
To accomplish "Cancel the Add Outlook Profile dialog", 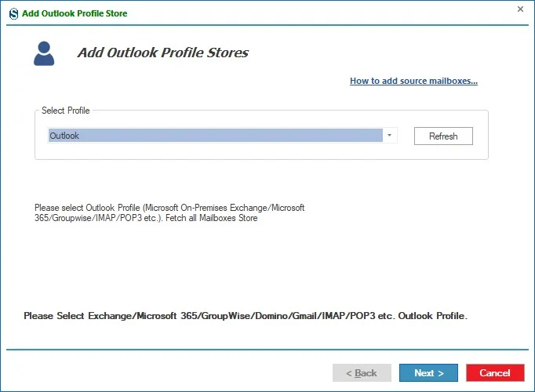I will (x=495, y=373).
